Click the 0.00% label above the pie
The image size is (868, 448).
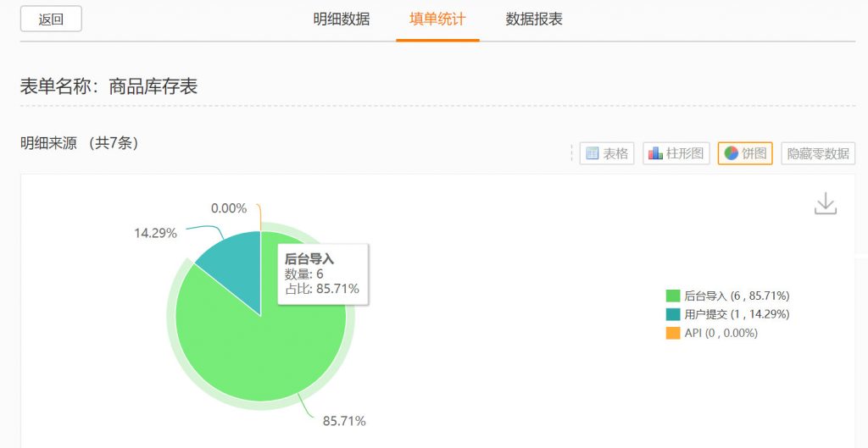(229, 208)
